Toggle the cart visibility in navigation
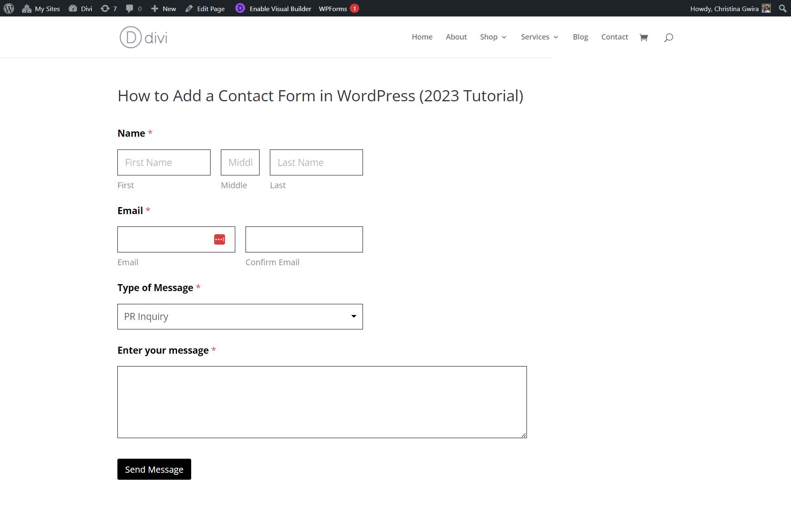The width and height of the screenshot is (791, 532). (644, 37)
